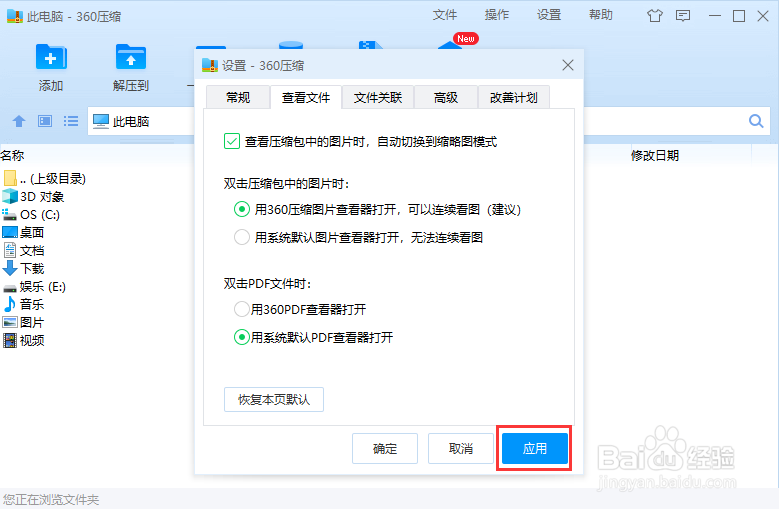
Task: Switch to the 改善计划 tab
Action: (514, 97)
